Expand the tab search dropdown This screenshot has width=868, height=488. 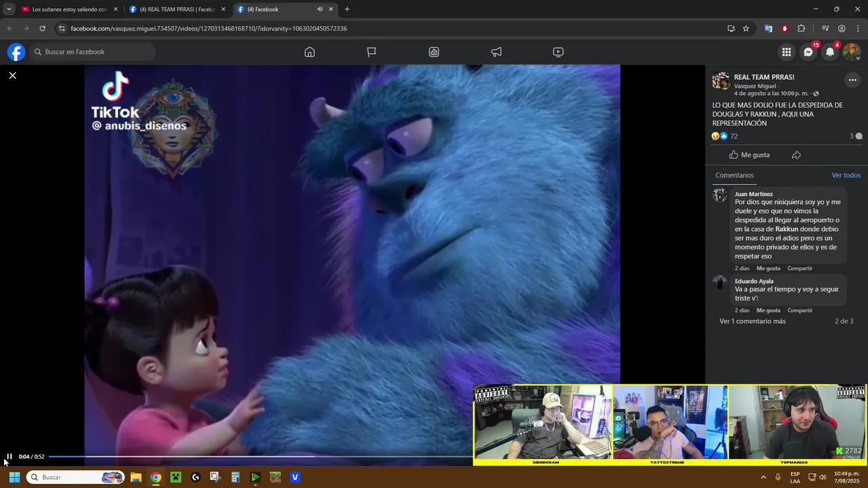pos(9,9)
